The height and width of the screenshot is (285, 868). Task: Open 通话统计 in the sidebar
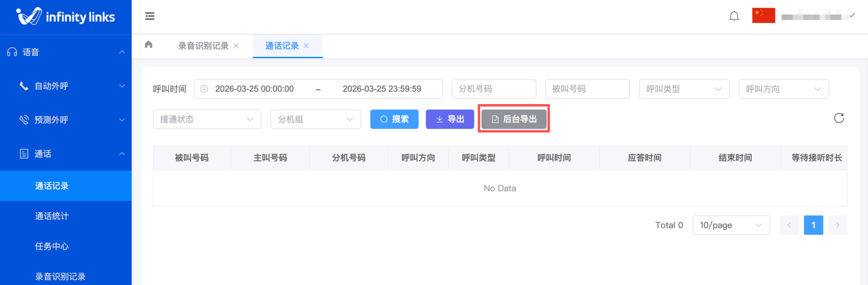click(52, 216)
